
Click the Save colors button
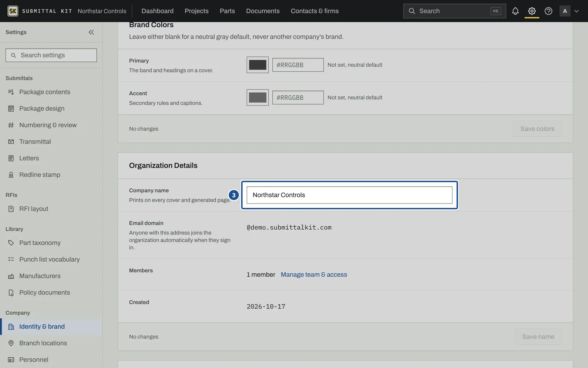coord(537,129)
